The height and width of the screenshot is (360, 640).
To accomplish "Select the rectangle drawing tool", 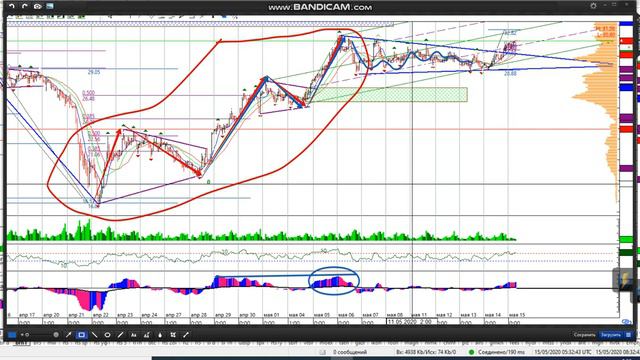I will [x=82, y=335].
